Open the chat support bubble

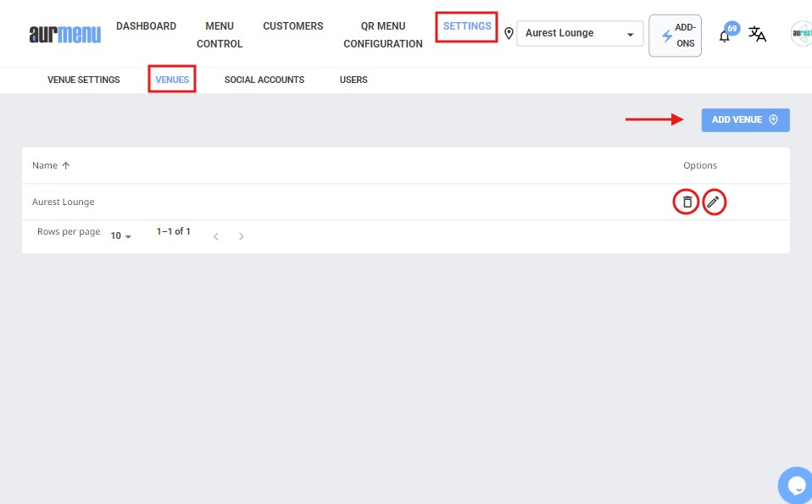796,485
